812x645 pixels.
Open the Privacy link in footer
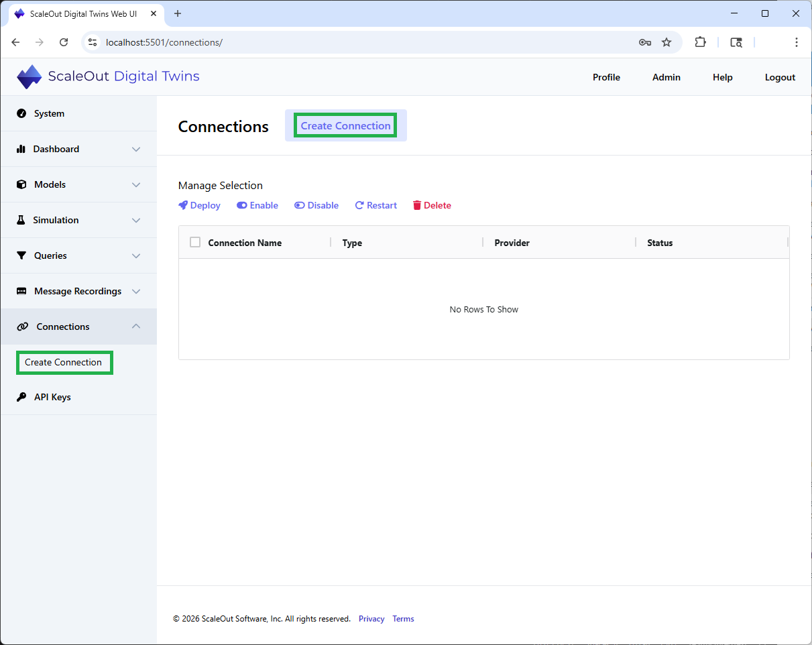coord(371,619)
